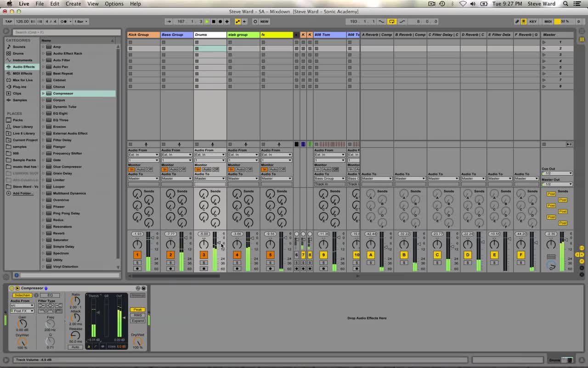Open the Edit menu
This screenshot has height=368, width=588.
tap(55, 4)
